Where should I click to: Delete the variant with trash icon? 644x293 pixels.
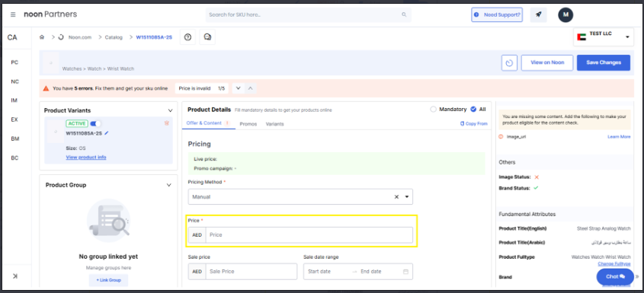tap(166, 123)
